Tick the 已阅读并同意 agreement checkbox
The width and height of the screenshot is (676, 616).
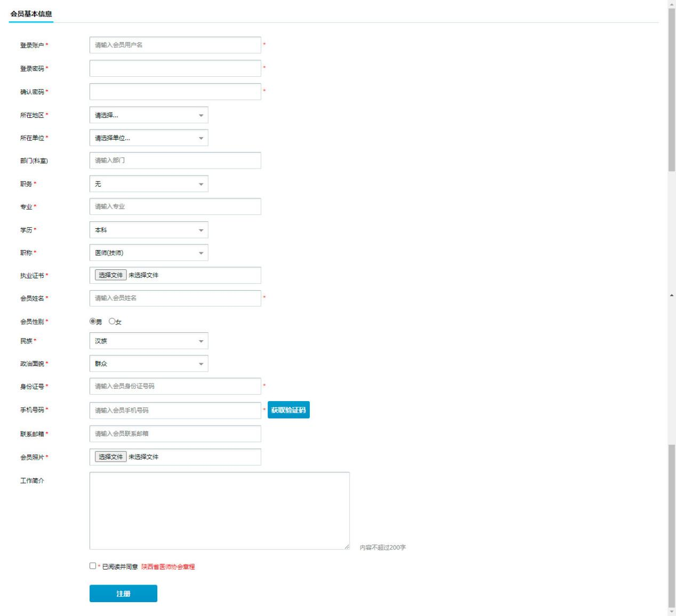pyautogui.click(x=93, y=566)
